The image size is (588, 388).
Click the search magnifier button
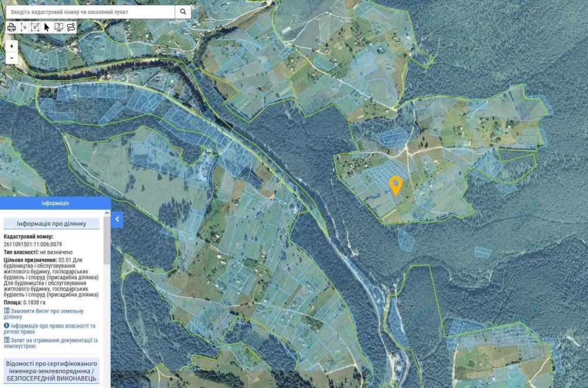[x=183, y=12]
